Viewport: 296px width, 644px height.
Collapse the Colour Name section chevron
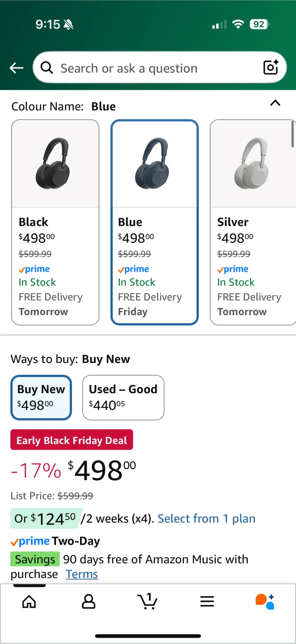(x=275, y=103)
